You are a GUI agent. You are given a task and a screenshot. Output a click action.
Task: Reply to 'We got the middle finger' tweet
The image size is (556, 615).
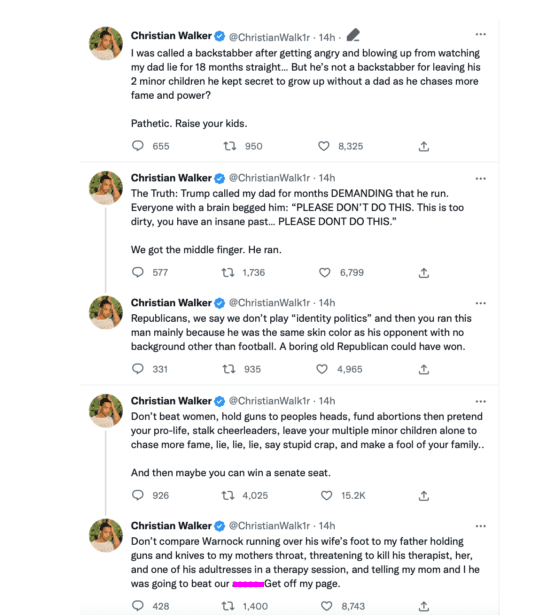138,272
